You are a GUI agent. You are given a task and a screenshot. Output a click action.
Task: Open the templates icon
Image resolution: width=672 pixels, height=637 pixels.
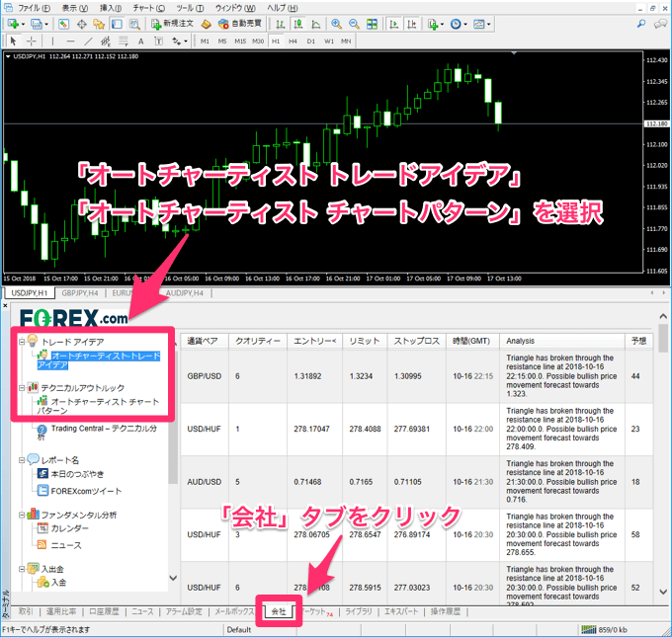click(x=478, y=24)
